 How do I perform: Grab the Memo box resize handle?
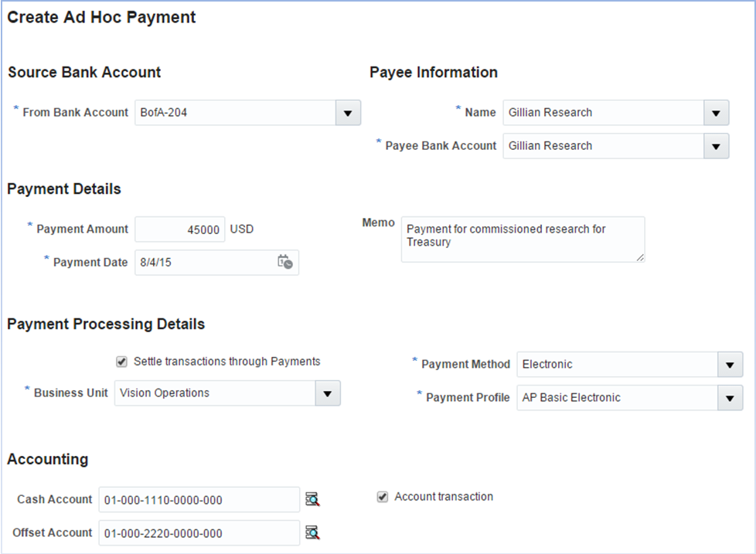(640, 258)
